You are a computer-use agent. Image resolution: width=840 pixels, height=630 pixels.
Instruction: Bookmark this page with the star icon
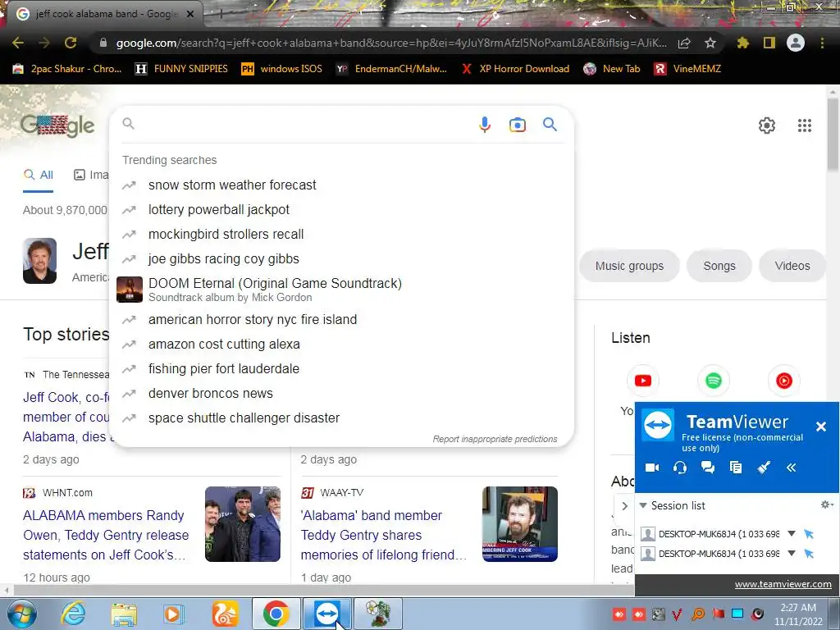point(710,43)
